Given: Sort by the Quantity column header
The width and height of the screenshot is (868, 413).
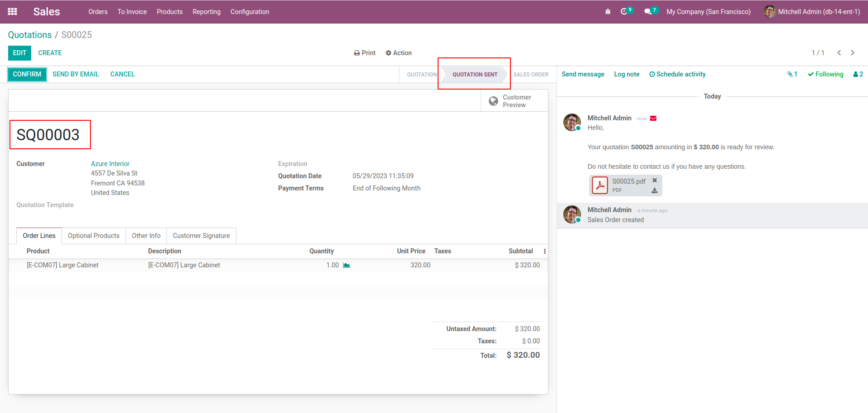Looking at the screenshot, I should point(321,251).
